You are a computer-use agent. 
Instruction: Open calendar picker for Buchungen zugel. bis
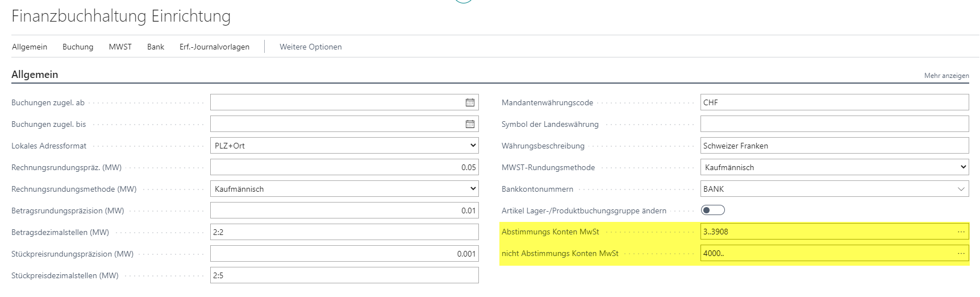[470, 124]
